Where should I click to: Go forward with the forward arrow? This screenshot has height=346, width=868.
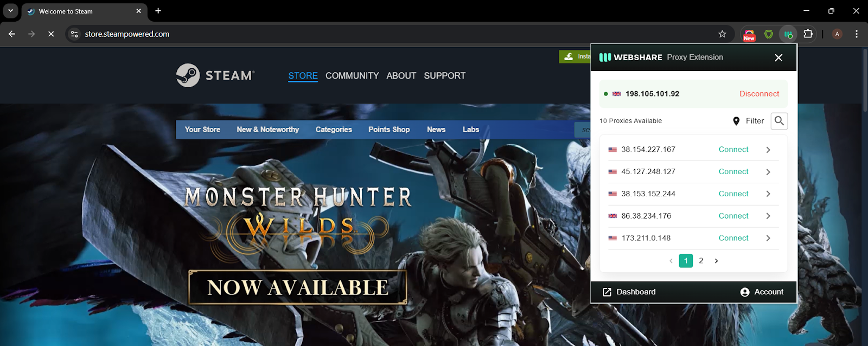click(x=31, y=34)
